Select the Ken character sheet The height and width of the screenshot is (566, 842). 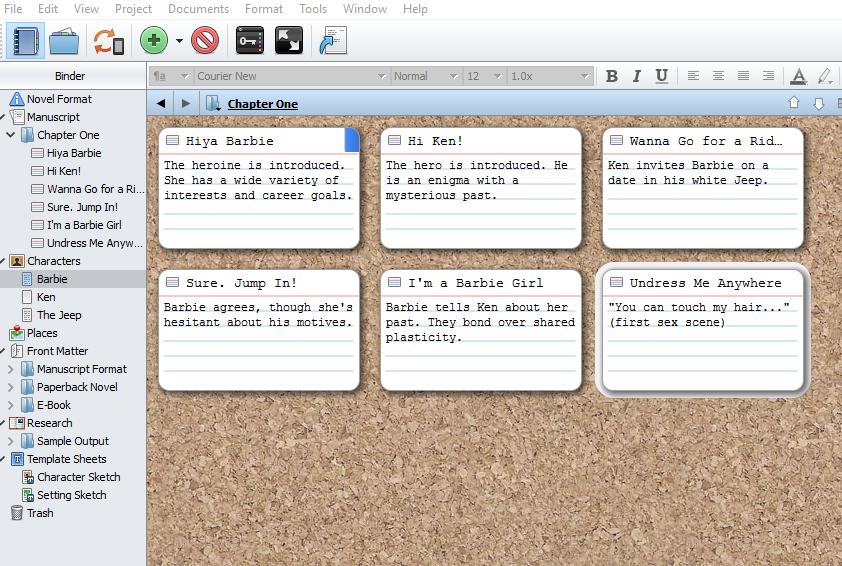click(x=46, y=297)
